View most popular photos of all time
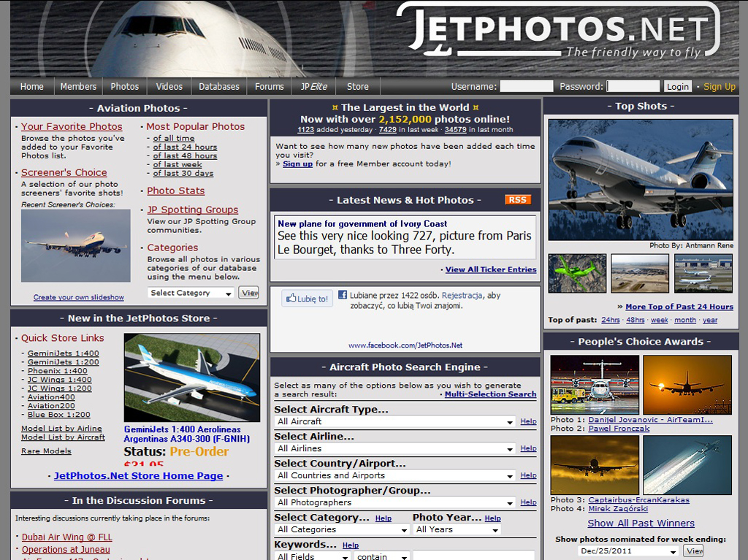 [174, 138]
